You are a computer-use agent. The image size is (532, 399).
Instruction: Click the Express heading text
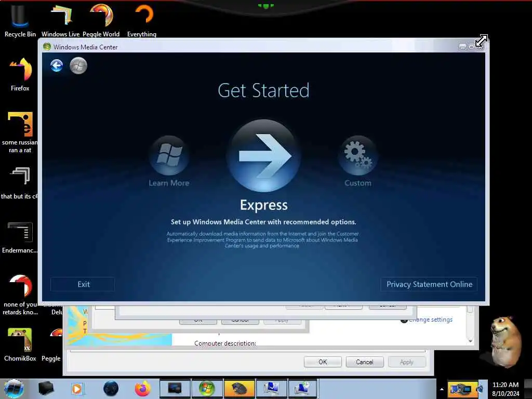[x=263, y=205]
